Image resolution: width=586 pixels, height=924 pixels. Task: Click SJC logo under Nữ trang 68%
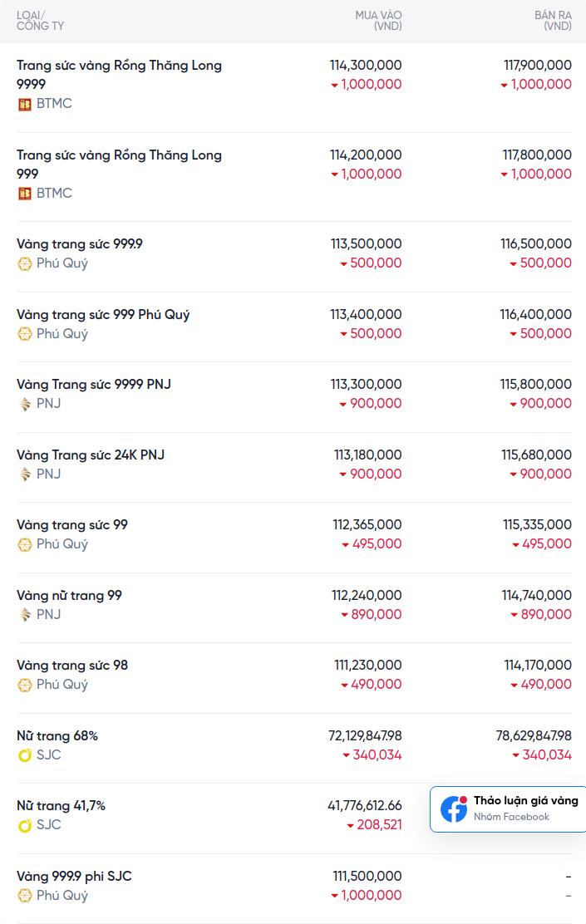[25, 755]
